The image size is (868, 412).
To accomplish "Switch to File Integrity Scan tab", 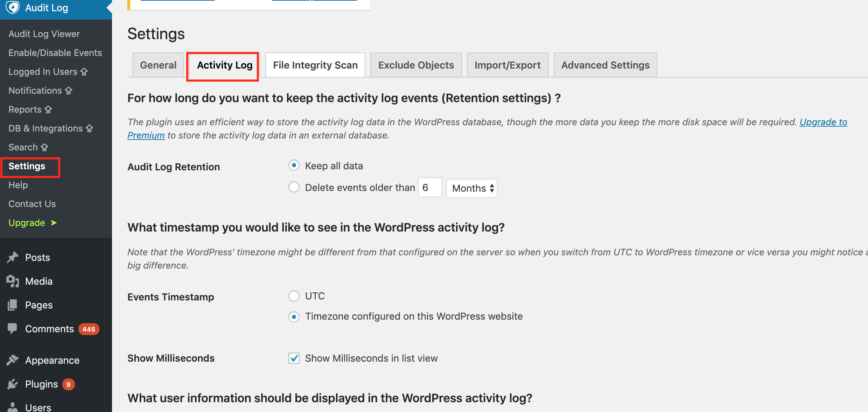I will coord(315,65).
